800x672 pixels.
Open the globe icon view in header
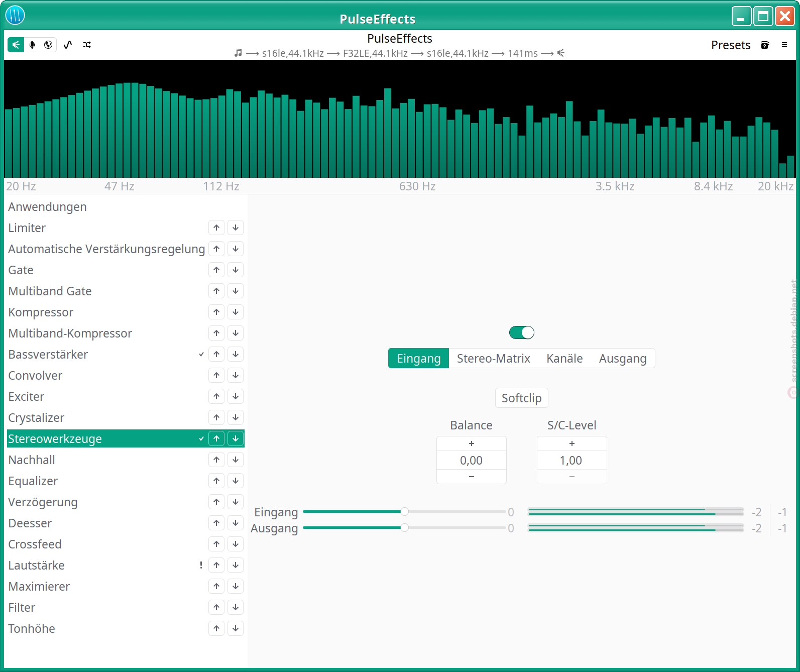[48, 45]
